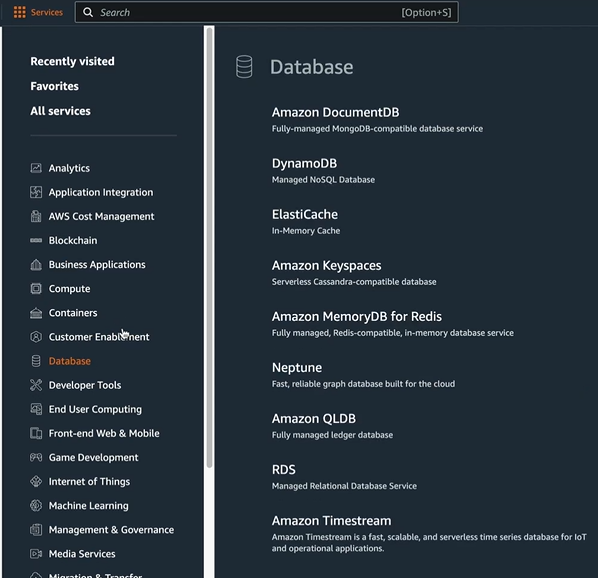Image resolution: width=598 pixels, height=578 pixels.
Task: Select AWS Cost Management category
Action: [101, 216]
